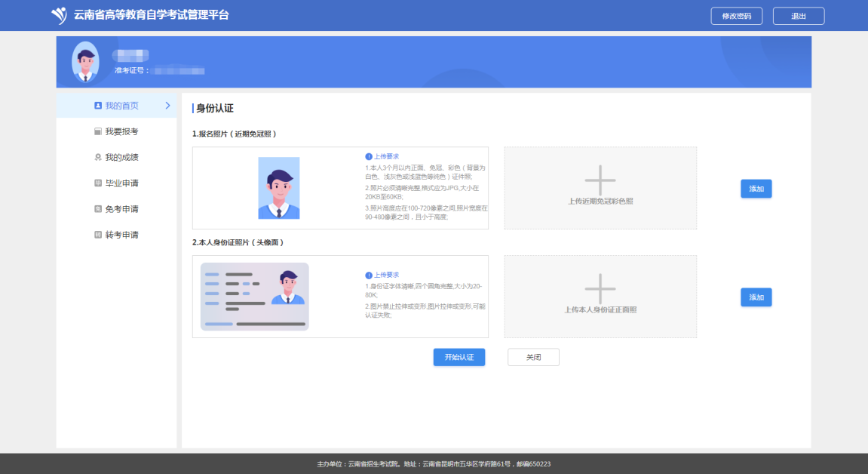Click the user avatar in the banner
Image resolution: width=868 pixels, height=474 pixels.
point(85,62)
